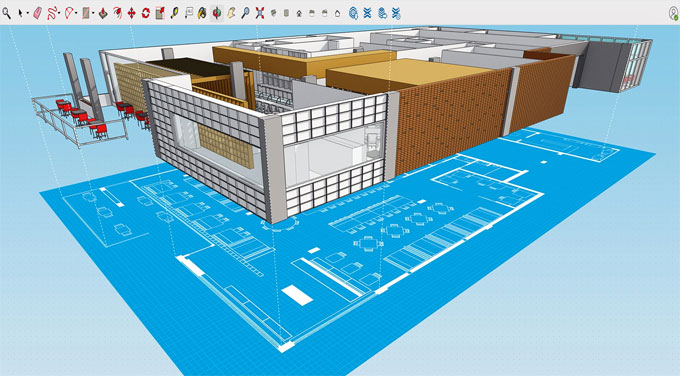Select the arrow Select tool
The image size is (680, 376).
click(20, 13)
